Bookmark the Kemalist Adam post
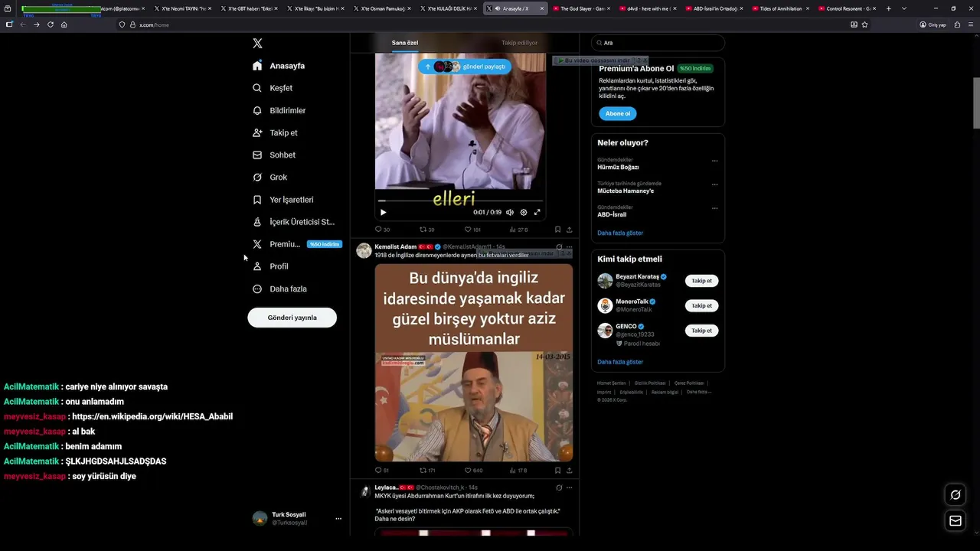980x551 pixels. pyautogui.click(x=557, y=471)
